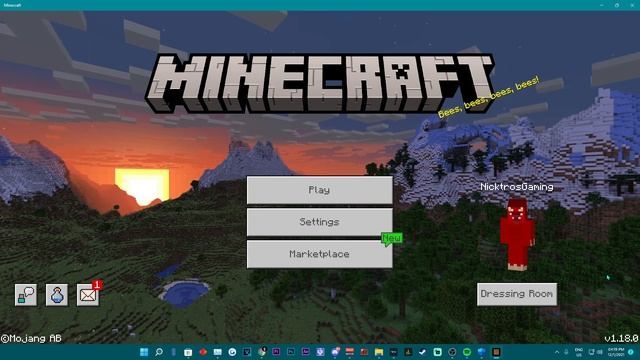This screenshot has width=640, height=360.
Task: Click the green New tag on Marketplace
Action: (392, 238)
